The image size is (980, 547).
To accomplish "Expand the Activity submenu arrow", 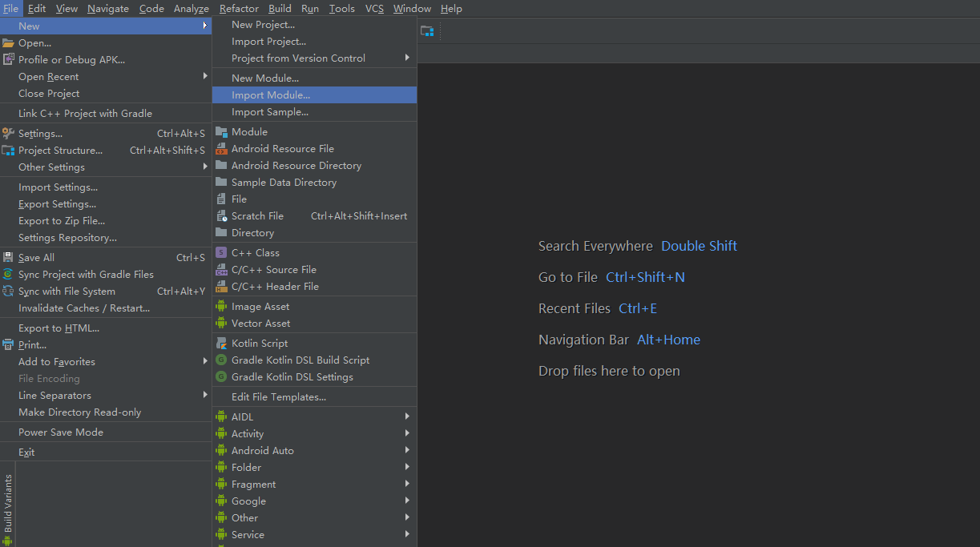I will (x=407, y=433).
